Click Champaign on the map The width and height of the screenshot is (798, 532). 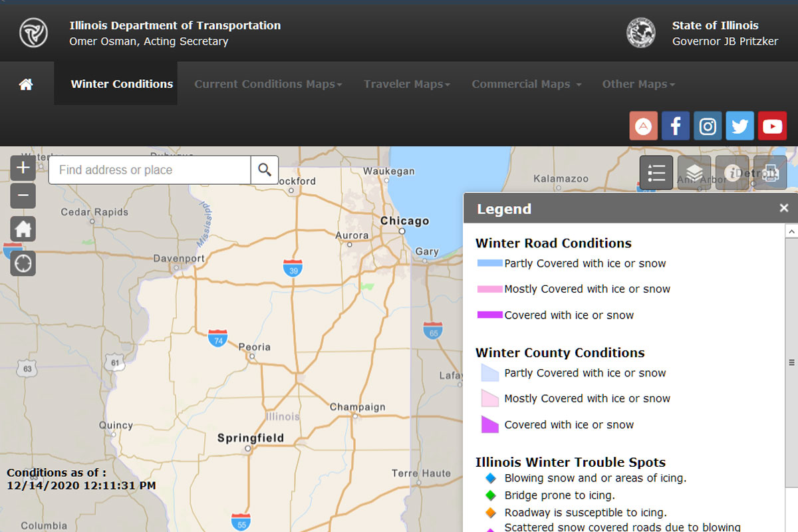point(357,407)
